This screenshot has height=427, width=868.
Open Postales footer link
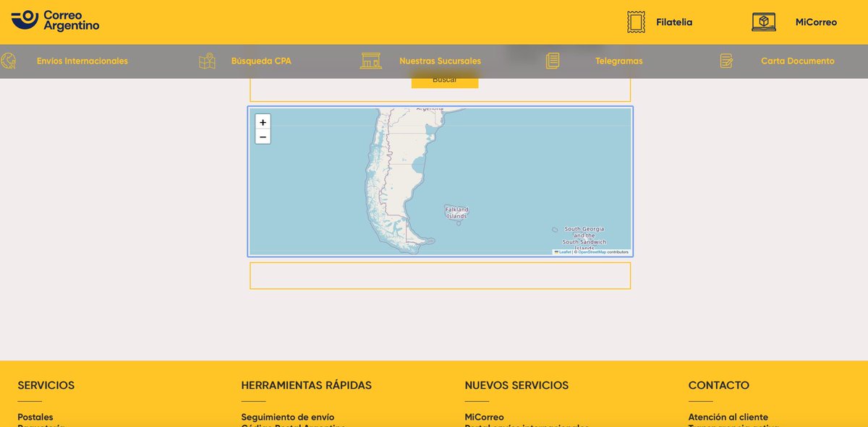tap(35, 417)
